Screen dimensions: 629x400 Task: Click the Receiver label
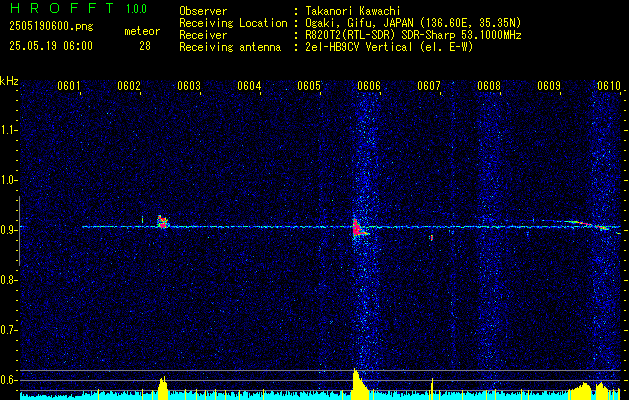click(x=203, y=35)
